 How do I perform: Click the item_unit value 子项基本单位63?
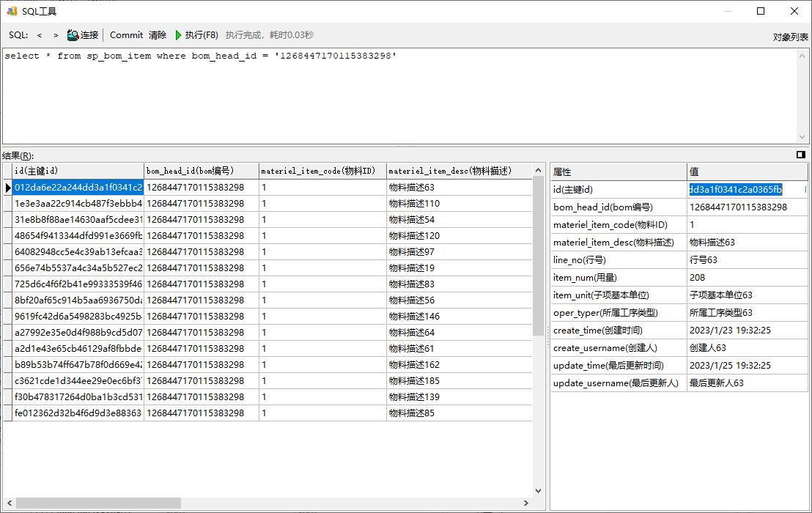pyautogui.click(x=748, y=295)
